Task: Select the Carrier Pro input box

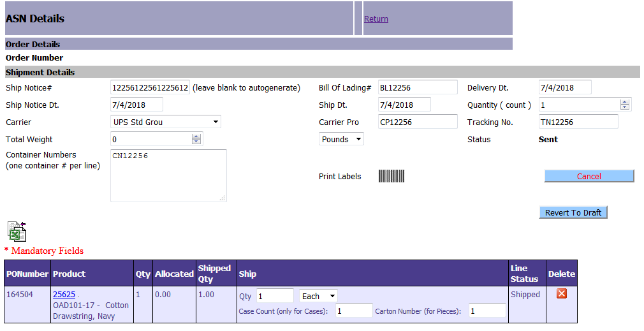Action: click(417, 122)
